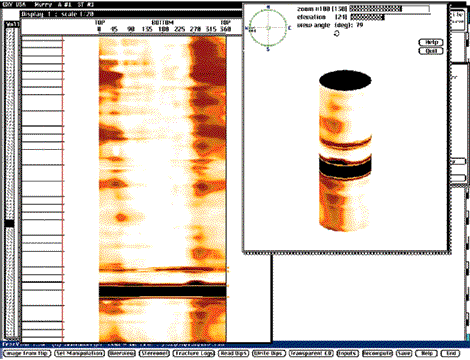
Task: Click Quit in the 3D viewer window
Action: (431, 51)
